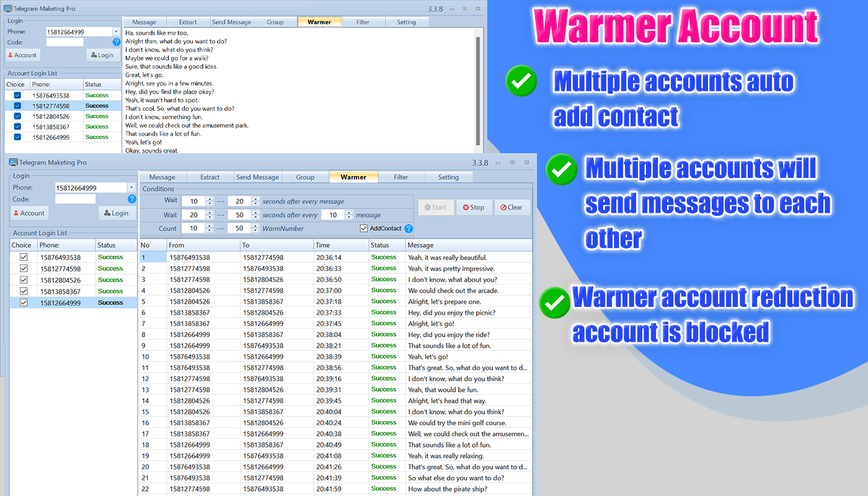Click the Code input field in the back window
This screenshot has width=868, height=496.
(64, 42)
